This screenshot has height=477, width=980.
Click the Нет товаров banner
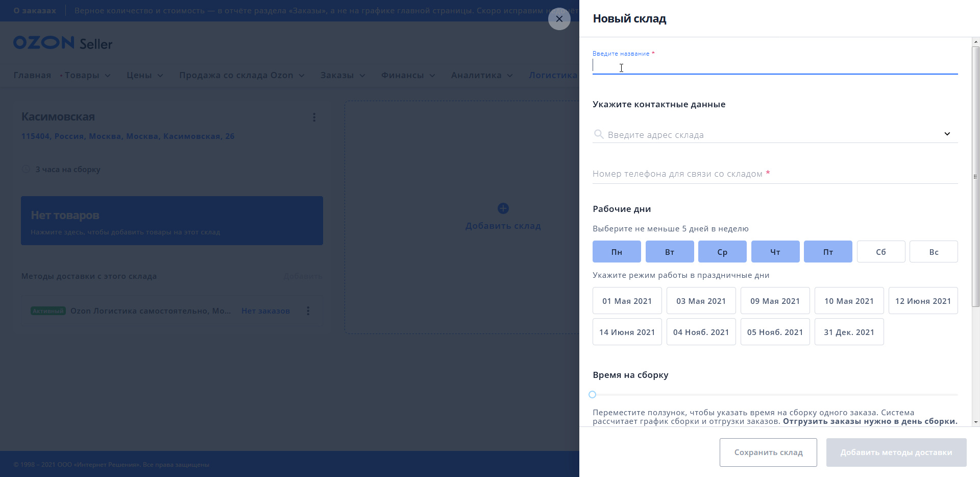[x=172, y=221]
